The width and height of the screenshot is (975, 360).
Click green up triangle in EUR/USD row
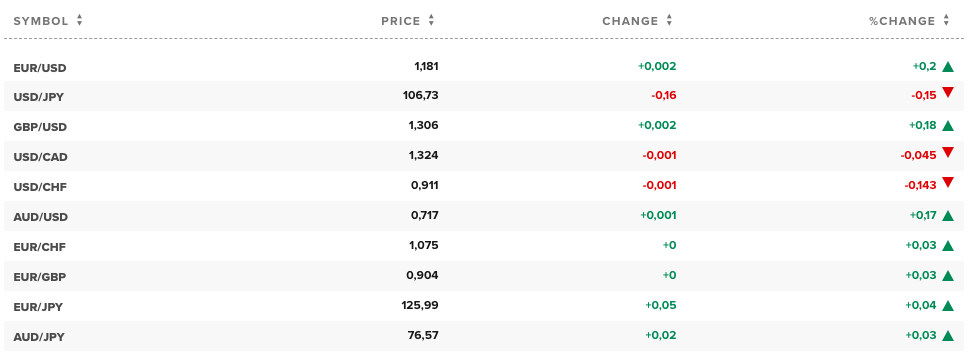(x=948, y=67)
